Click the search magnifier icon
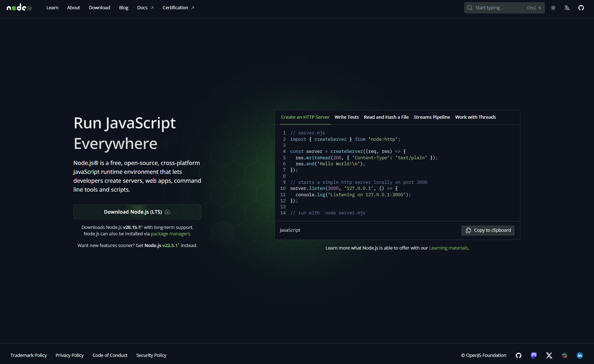Screen dimensions: 594x364 point(470,8)
